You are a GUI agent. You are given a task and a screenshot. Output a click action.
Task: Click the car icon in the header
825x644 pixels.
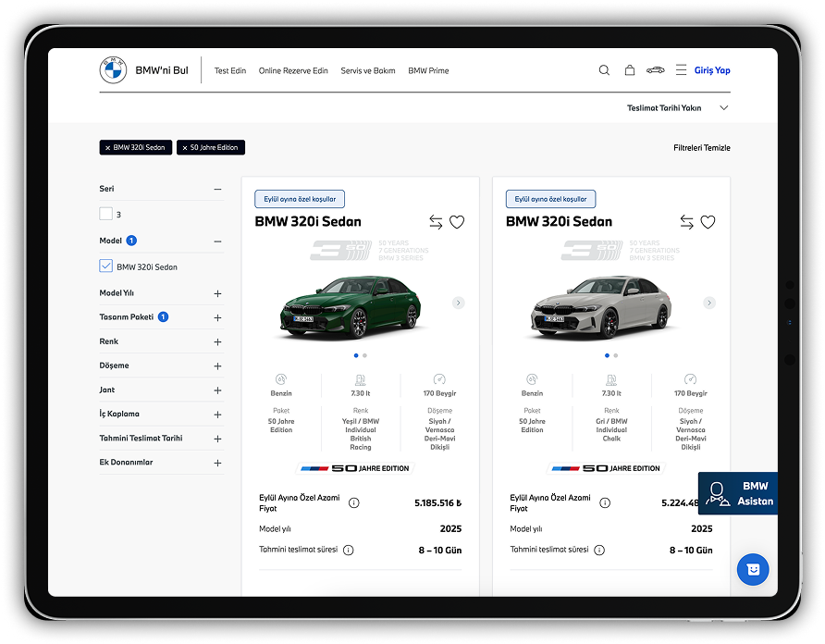point(657,70)
